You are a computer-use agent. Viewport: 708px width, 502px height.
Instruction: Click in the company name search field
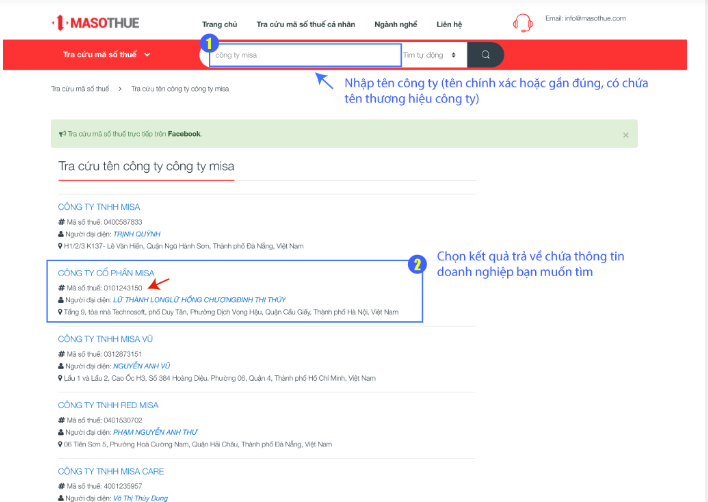point(305,55)
